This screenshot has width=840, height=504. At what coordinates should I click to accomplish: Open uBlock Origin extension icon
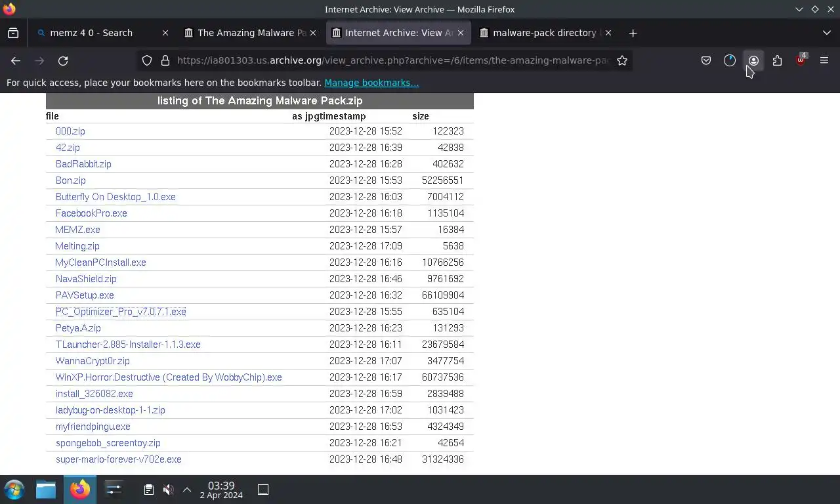(x=801, y=60)
